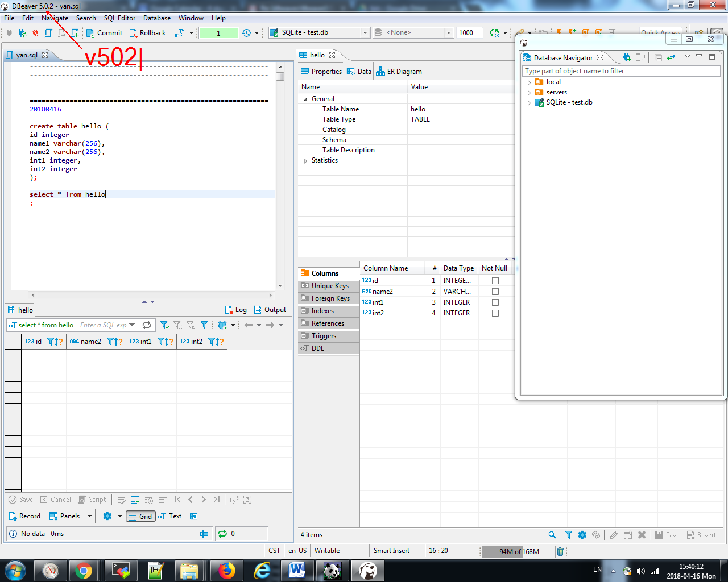The image size is (728, 582).
Task: Expand the Statistics properties group
Action: pos(305,161)
